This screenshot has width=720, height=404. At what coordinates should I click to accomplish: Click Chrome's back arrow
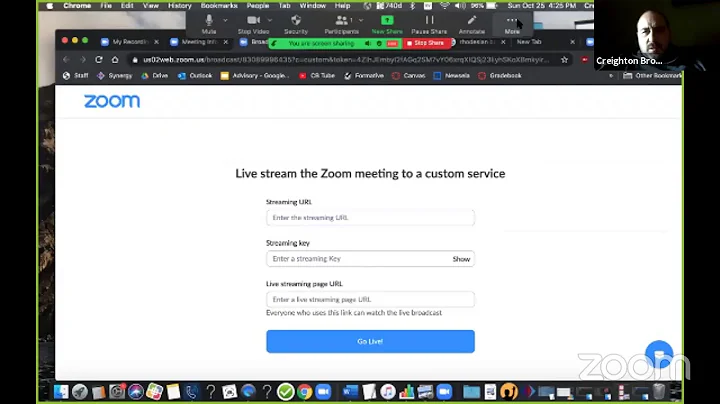click(x=67, y=60)
